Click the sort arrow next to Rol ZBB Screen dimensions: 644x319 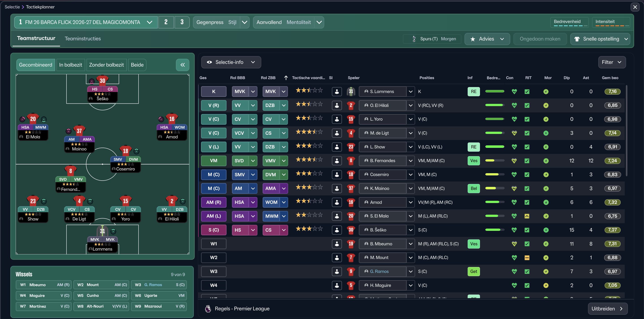pyautogui.click(x=286, y=78)
